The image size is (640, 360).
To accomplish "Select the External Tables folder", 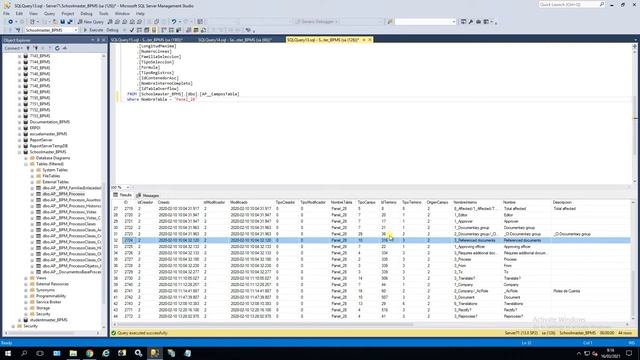I will [x=56, y=182].
